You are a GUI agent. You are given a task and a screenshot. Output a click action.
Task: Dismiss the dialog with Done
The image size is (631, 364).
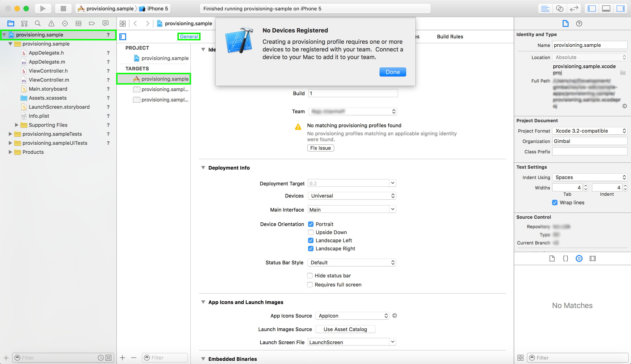click(x=393, y=72)
